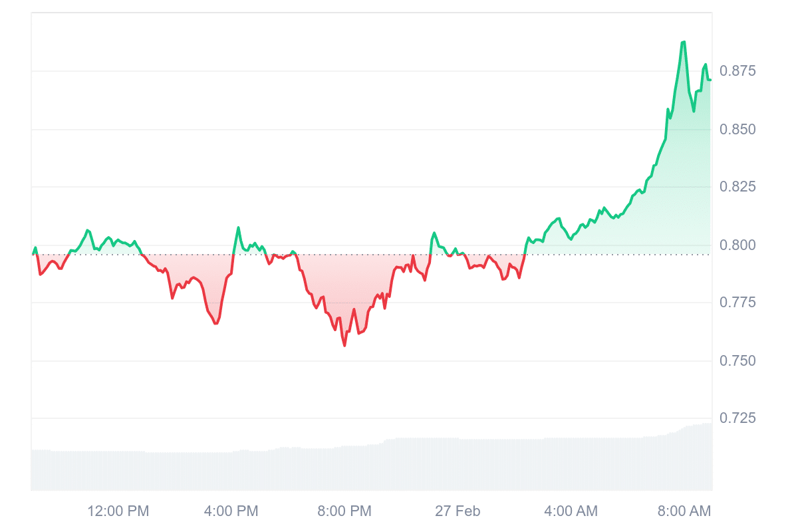Click the red shaded area near 8:00 PM

tap(339, 286)
